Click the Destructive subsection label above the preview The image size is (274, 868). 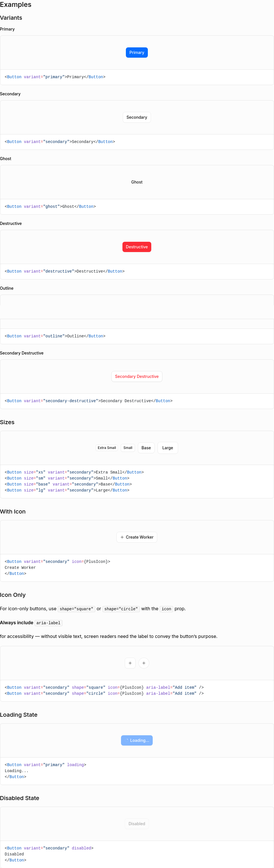(11, 224)
